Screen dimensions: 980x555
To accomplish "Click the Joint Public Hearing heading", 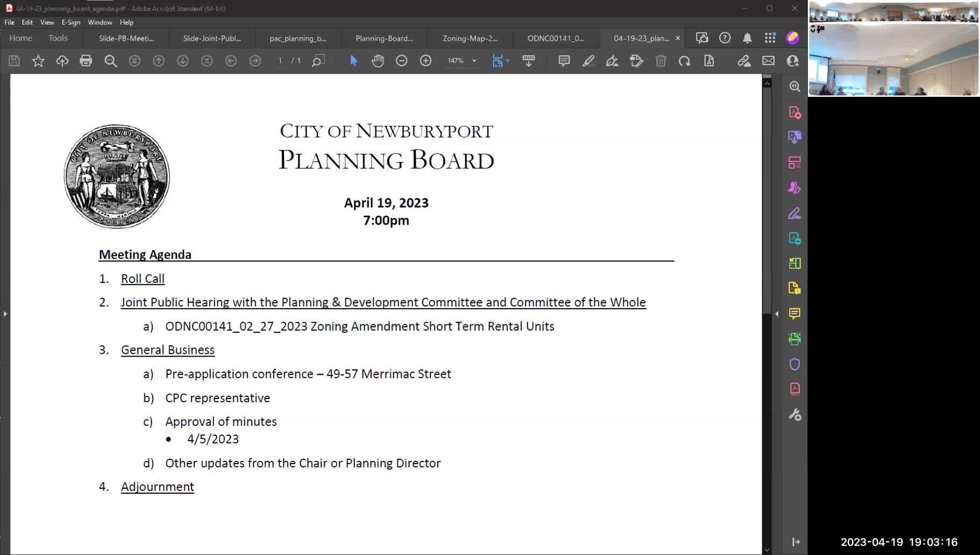I will [384, 302].
